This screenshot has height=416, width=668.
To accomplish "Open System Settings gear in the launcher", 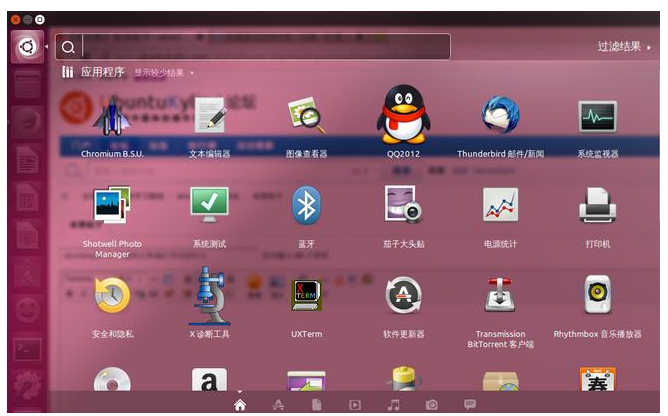I will coord(27,385).
